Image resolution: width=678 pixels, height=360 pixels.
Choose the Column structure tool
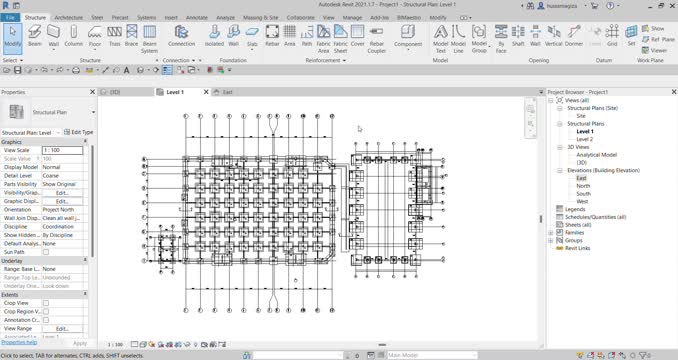pos(74,36)
